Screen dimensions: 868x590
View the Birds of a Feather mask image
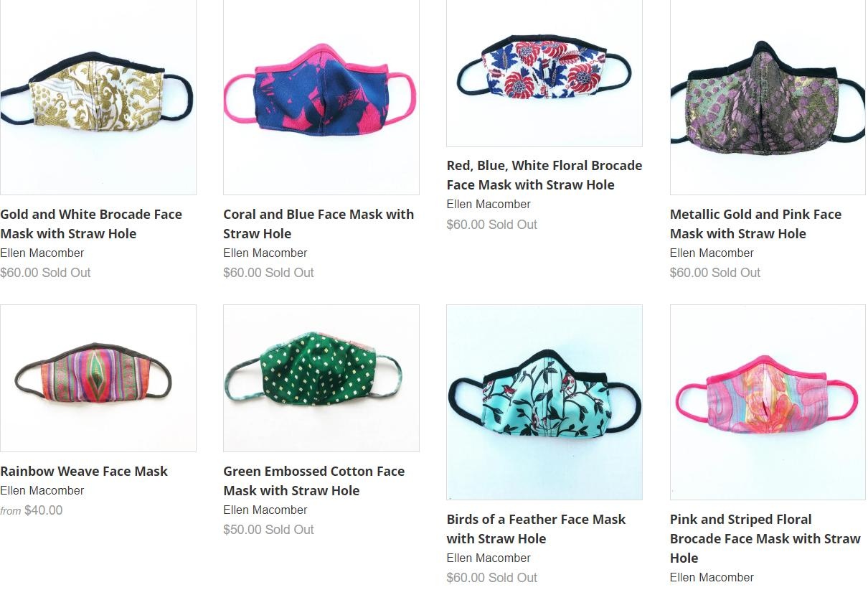coord(544,402)
